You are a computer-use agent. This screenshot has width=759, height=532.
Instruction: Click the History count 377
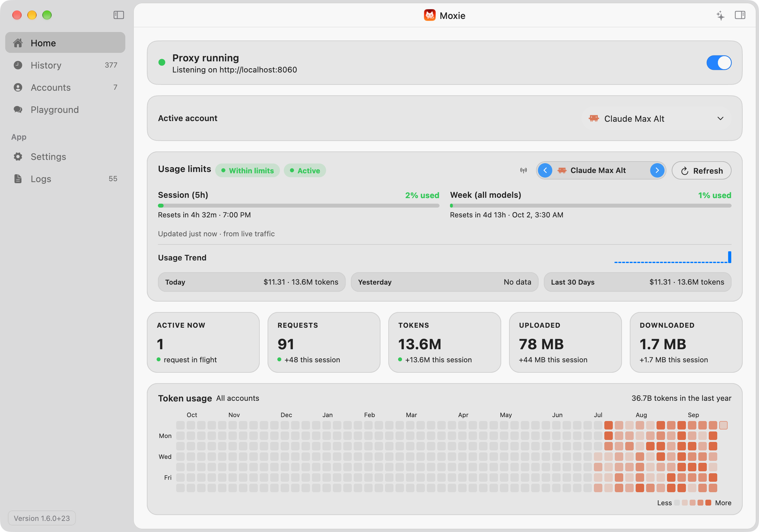111,65
